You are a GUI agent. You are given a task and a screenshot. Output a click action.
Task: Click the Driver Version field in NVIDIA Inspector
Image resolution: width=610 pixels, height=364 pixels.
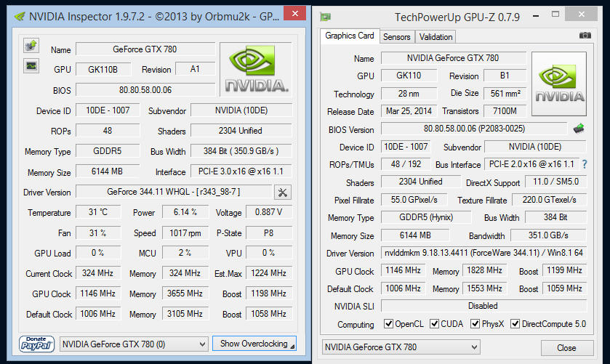(x=174, y=192)
